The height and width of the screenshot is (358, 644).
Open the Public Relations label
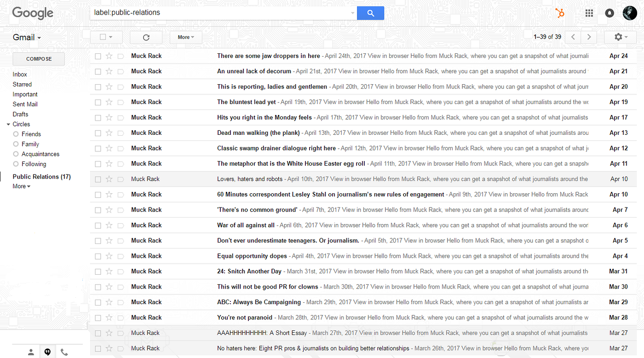point(41,177)
